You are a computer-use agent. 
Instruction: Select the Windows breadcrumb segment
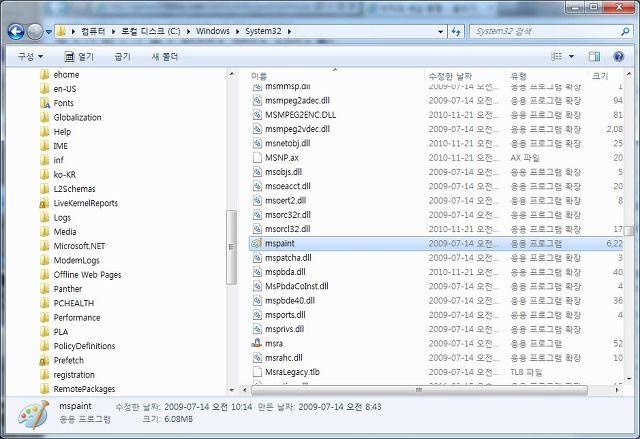(x=213, y=31)
